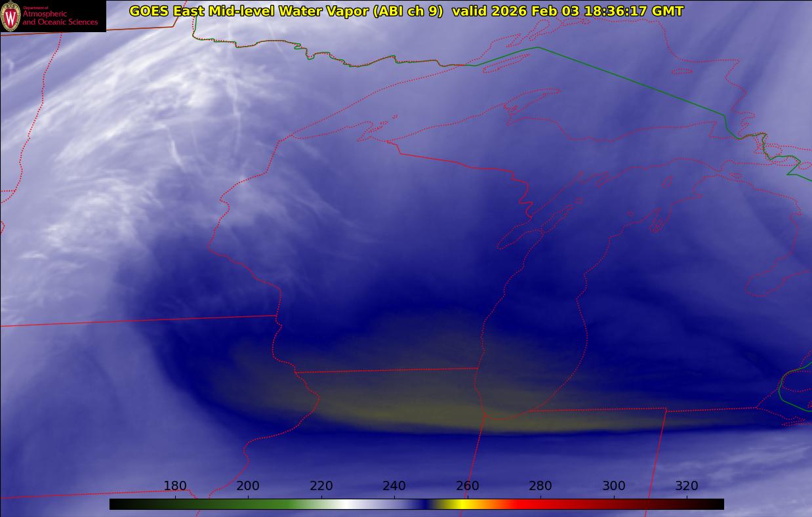Click the UW crest W emblem
Screen dimensions: 812x517
(10, 17)
